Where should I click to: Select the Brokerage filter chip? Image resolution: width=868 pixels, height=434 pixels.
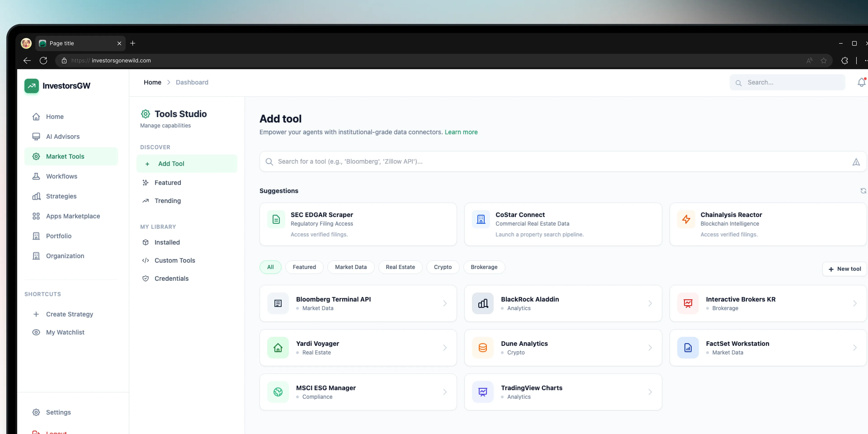point(484,267)
